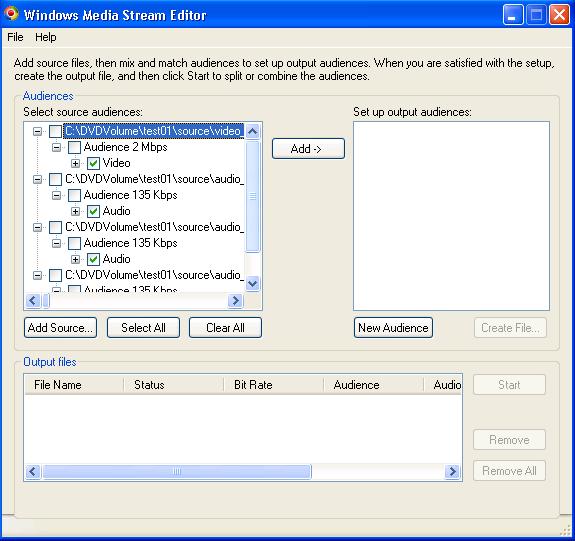This screenshot has height=541, width=575.
Task: Collapse the first audio source file node
Action: tap(37, 179)
